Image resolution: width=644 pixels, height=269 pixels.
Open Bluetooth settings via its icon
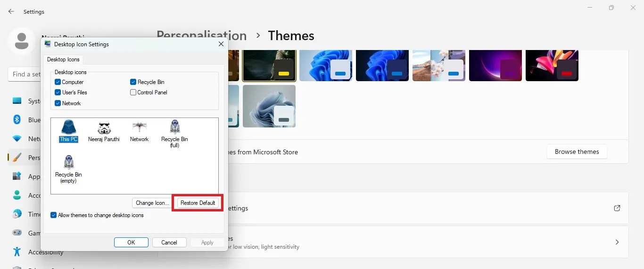click(x=17, y=120)
